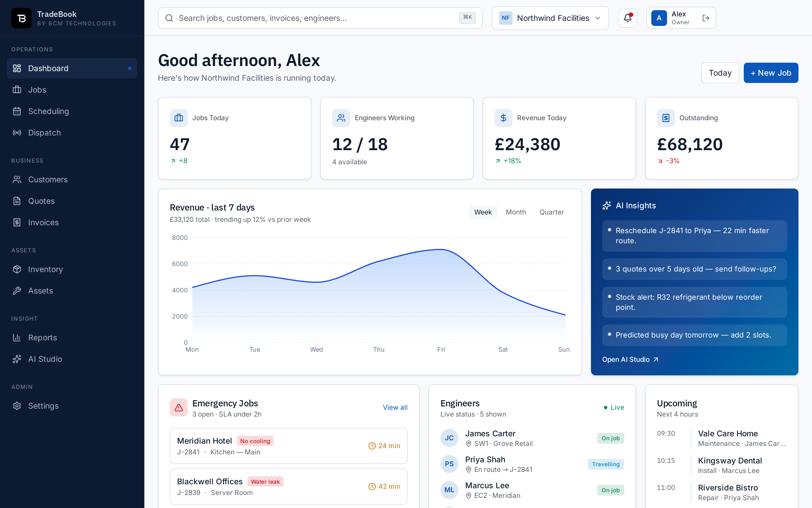Click the £68,120 outstanding value

point(690,144)
